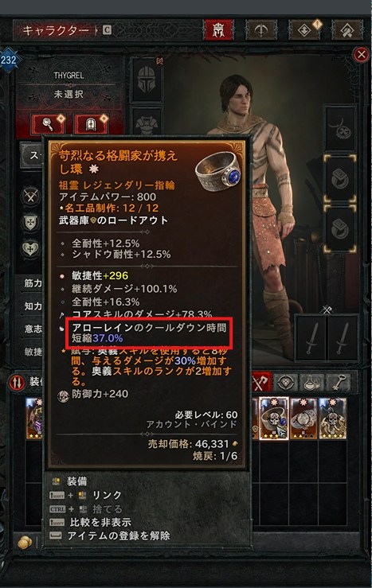Close the character panel with X
Screen dimensions: 372x588
pyautogui.click(x=361, y=55)
